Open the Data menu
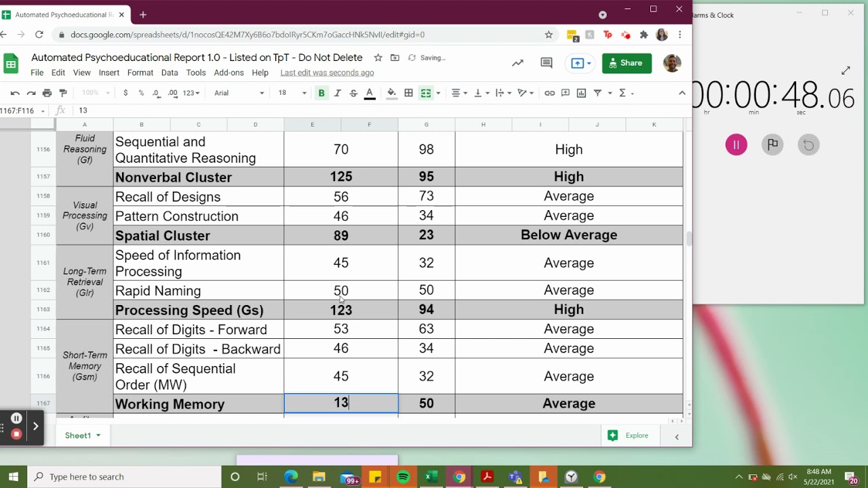Screen dimensions: 868x488 coord(170,73)
